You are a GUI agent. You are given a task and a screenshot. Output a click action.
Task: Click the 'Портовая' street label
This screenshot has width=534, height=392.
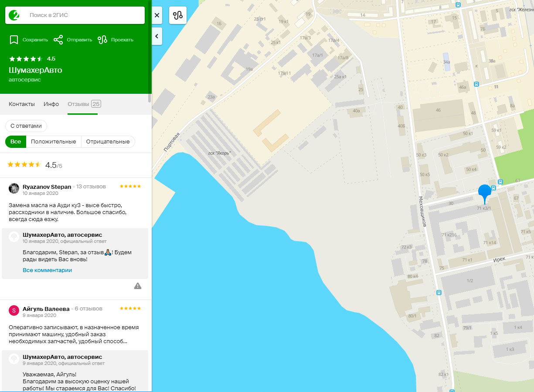[x=171, y=142]
